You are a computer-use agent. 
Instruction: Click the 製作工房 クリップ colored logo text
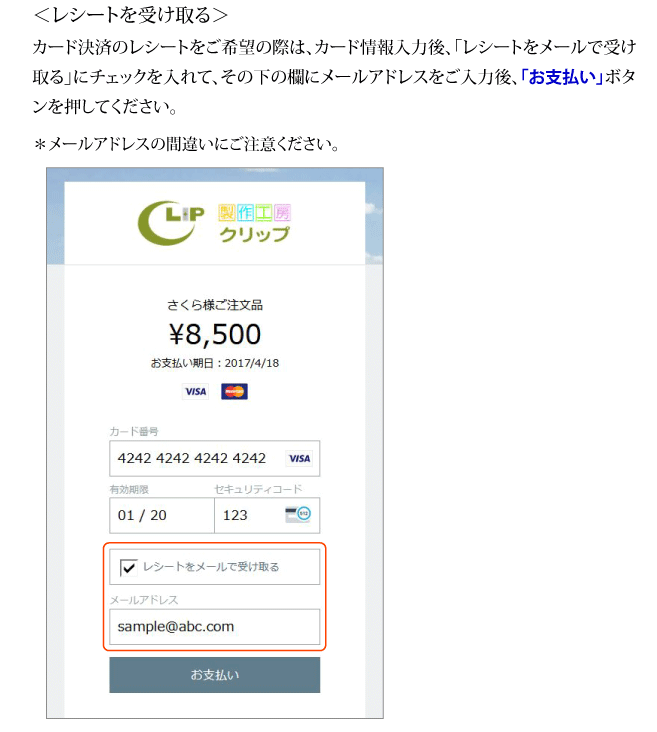pos(254,224)
